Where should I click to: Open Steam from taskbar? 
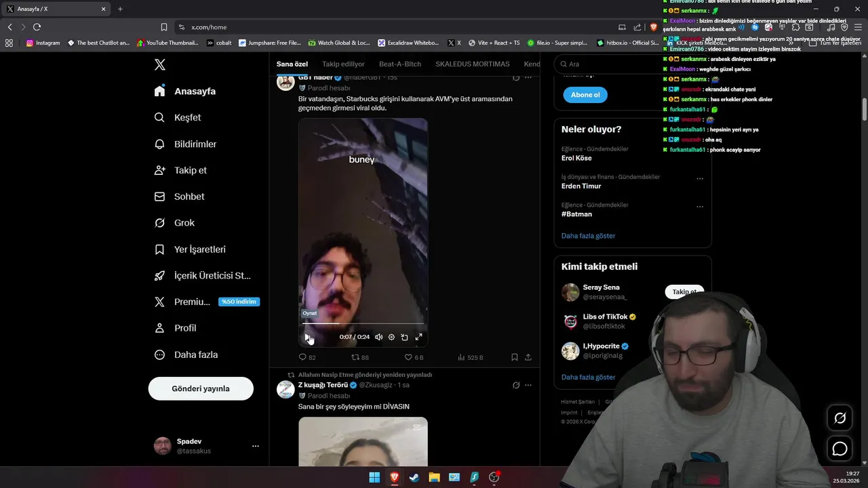click(414, 477)
